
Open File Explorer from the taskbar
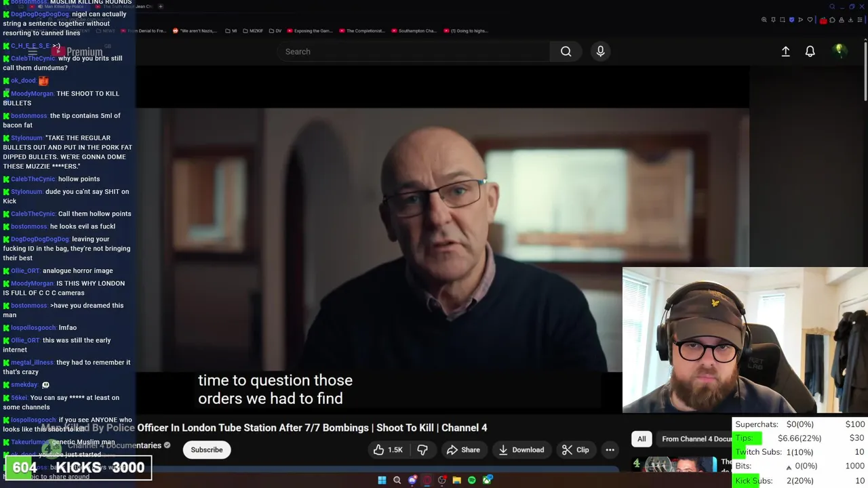pyautogui.click(x=456, y=480)
